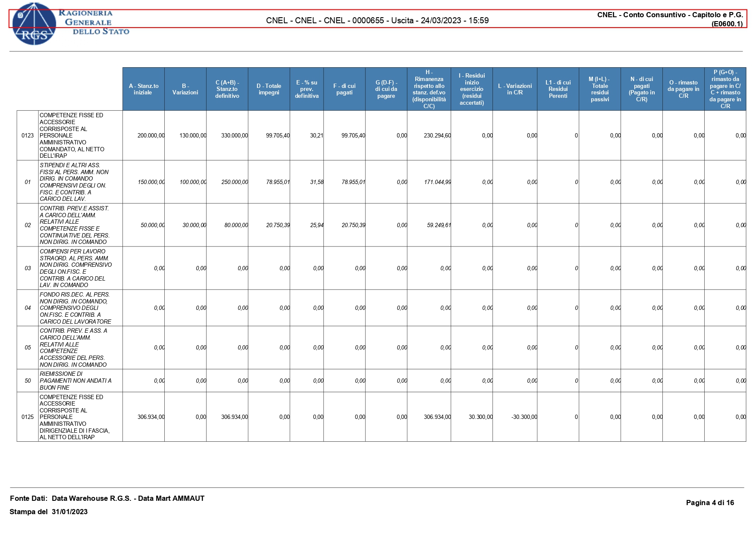Image resolution: width=756 pixels, height=534 pixels.
Task: Click the RGS globe logo
Action: [34, 24]
